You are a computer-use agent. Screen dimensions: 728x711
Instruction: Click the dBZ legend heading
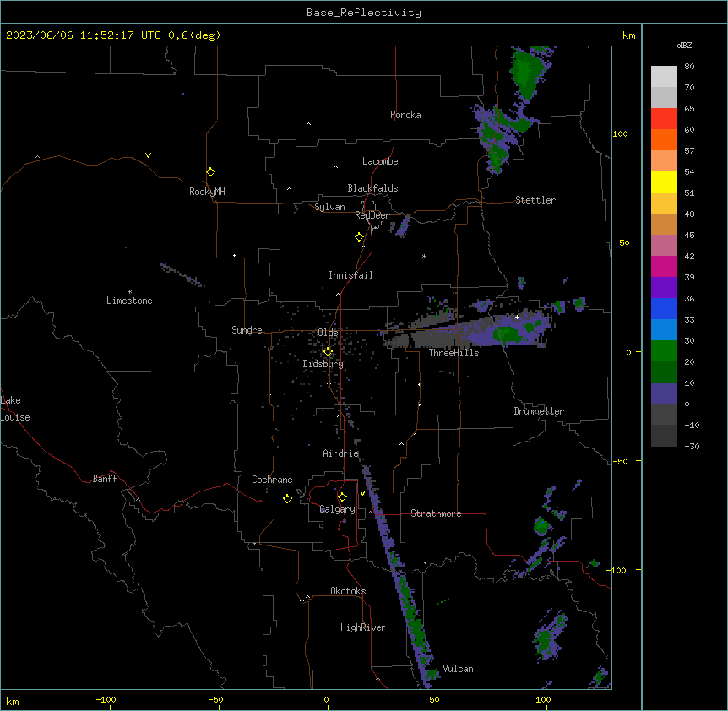(684, 46)
